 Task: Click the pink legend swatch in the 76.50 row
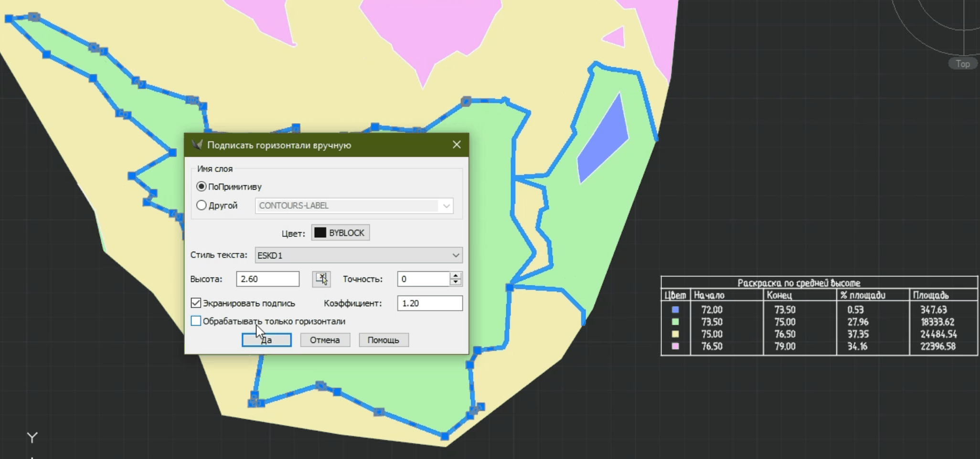pos(675,346)
